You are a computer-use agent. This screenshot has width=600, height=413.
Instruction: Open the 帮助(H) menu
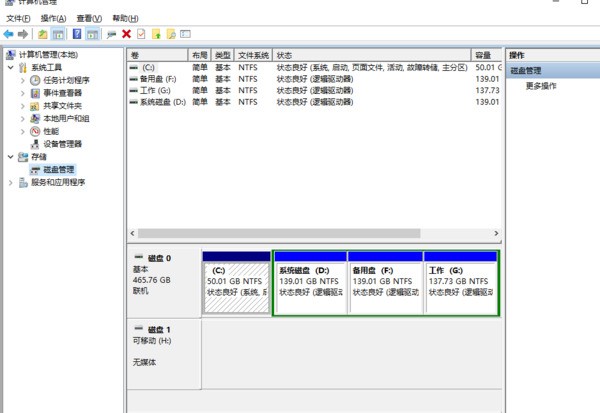[125, 18]
